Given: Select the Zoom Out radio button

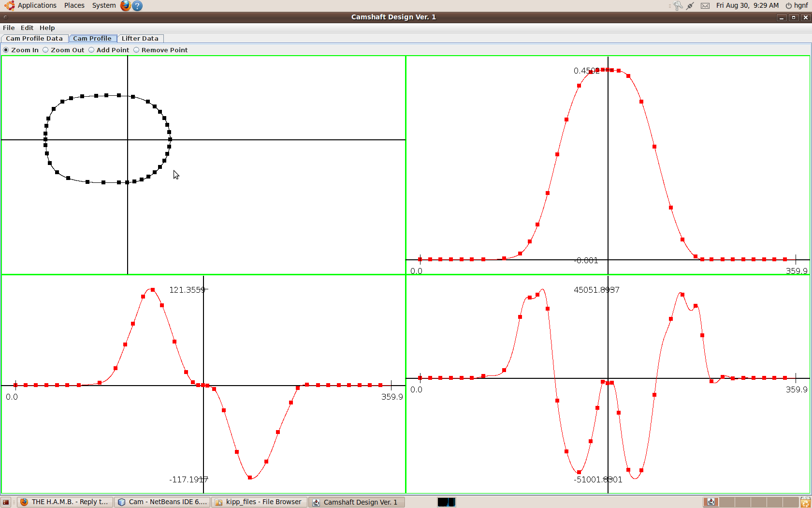Looking at the screenshot, I should click(46, 50).
